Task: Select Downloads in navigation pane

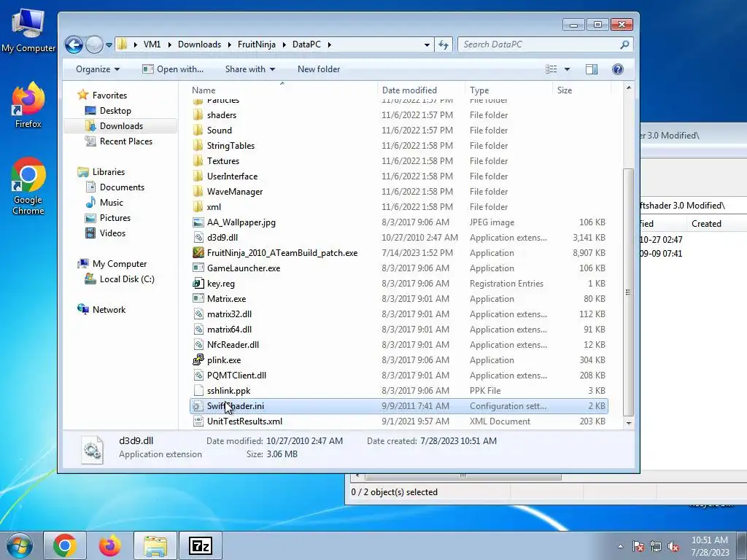Action: [121, 125]
